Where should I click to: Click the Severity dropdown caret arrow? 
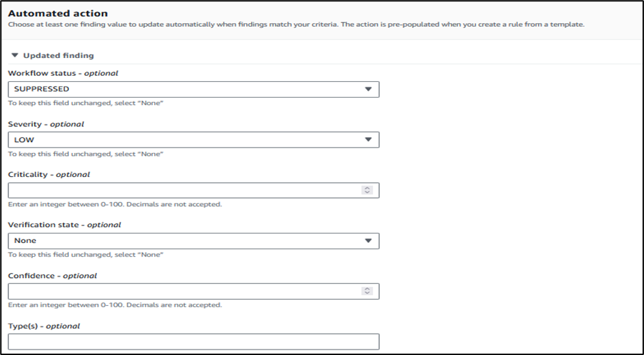[x=368, y=140]
